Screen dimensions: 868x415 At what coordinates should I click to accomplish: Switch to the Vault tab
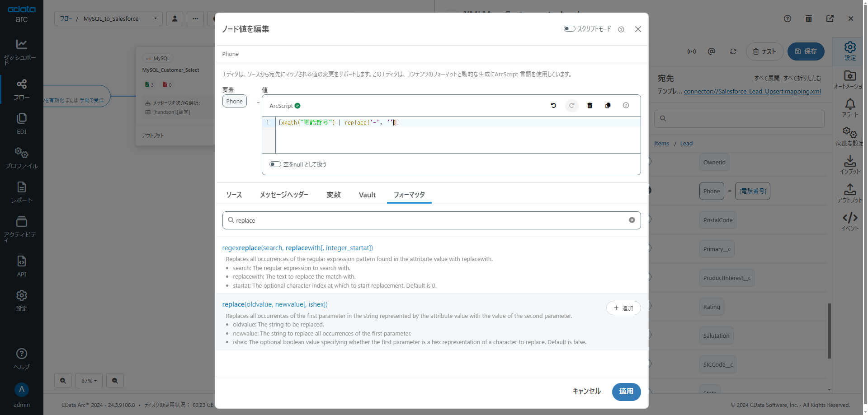click(367, 195)
